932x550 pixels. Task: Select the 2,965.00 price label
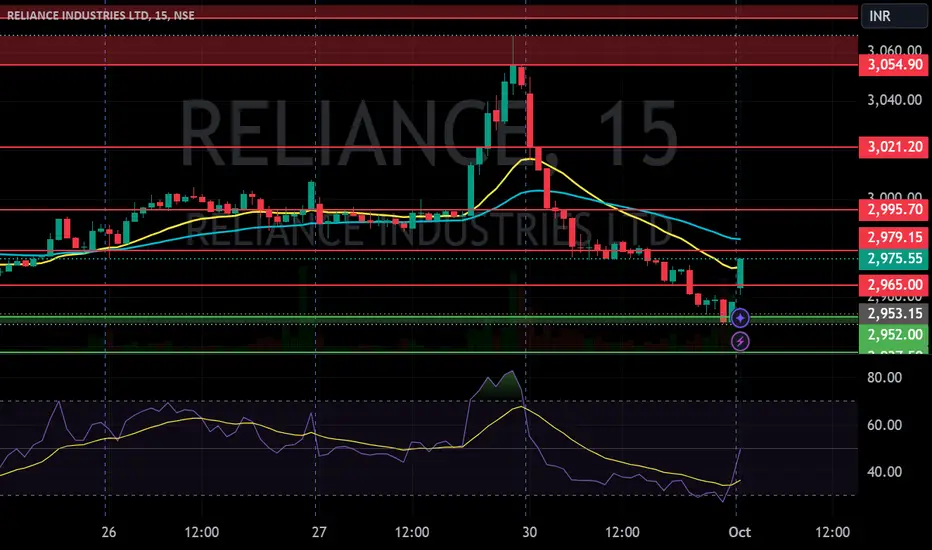893,285
